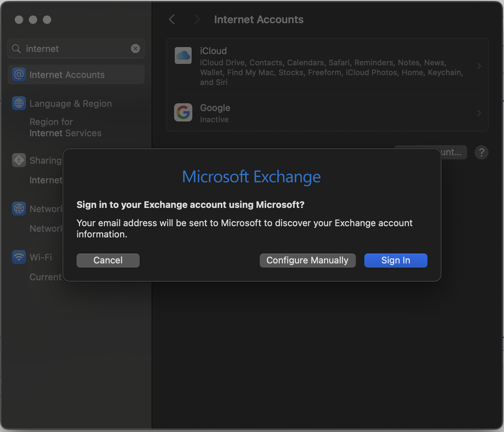504x432 pixels.
Task: Open help with the question mark button
Action: click(x=481, y=152)
